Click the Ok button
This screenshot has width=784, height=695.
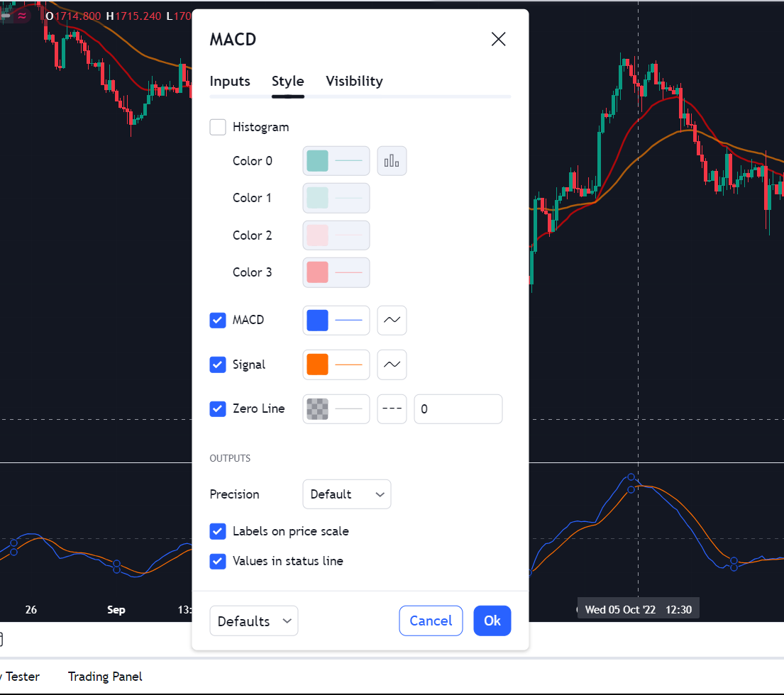click(x=492, y=621)
